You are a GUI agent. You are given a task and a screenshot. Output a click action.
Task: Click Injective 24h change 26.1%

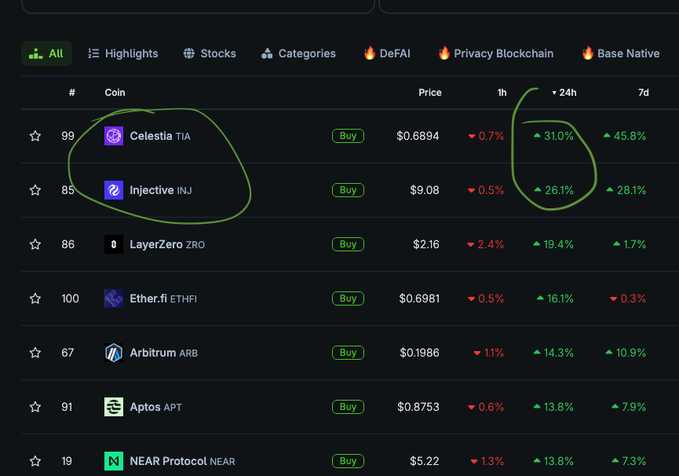(x=554, y=190)
